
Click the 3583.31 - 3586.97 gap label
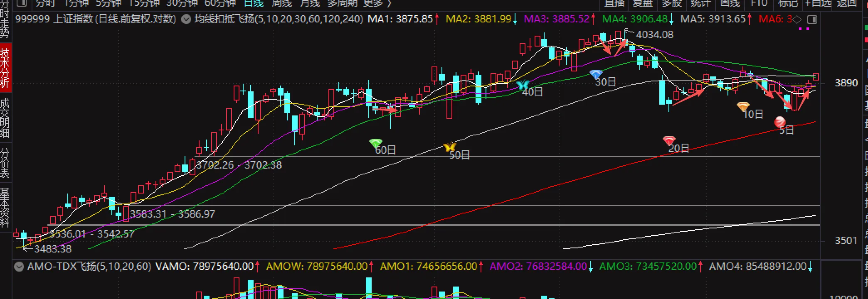coord(173,214)
